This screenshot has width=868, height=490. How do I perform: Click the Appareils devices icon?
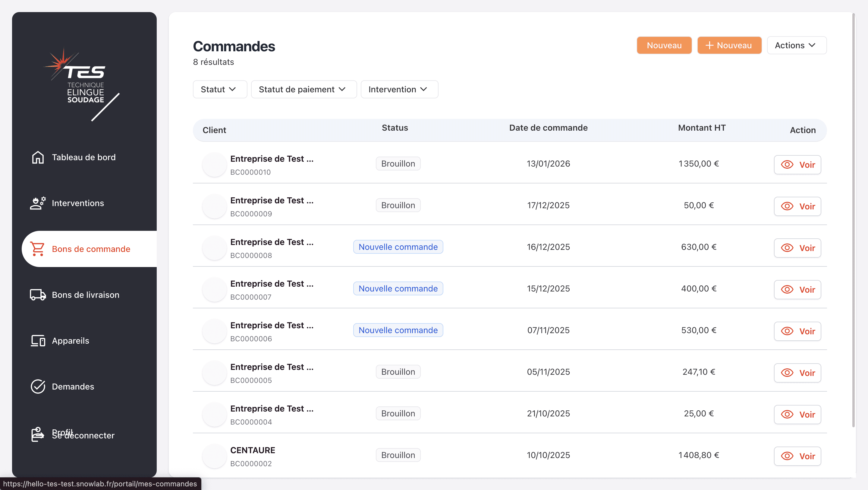[38, 341]
